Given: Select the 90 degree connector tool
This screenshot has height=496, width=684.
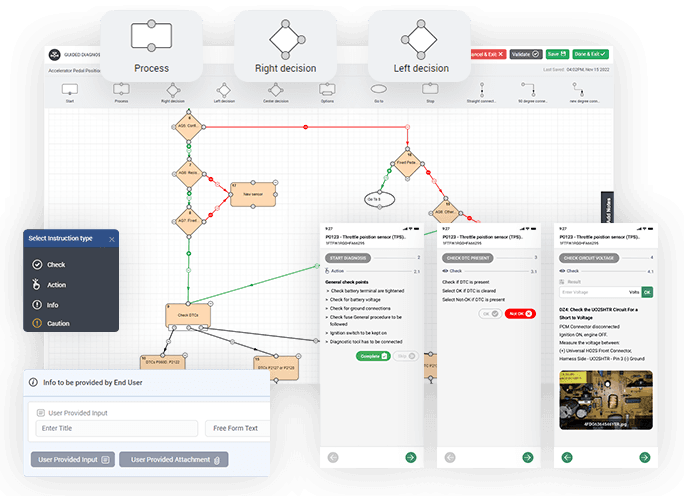Looking at the screenshot, I should point(528,89).
